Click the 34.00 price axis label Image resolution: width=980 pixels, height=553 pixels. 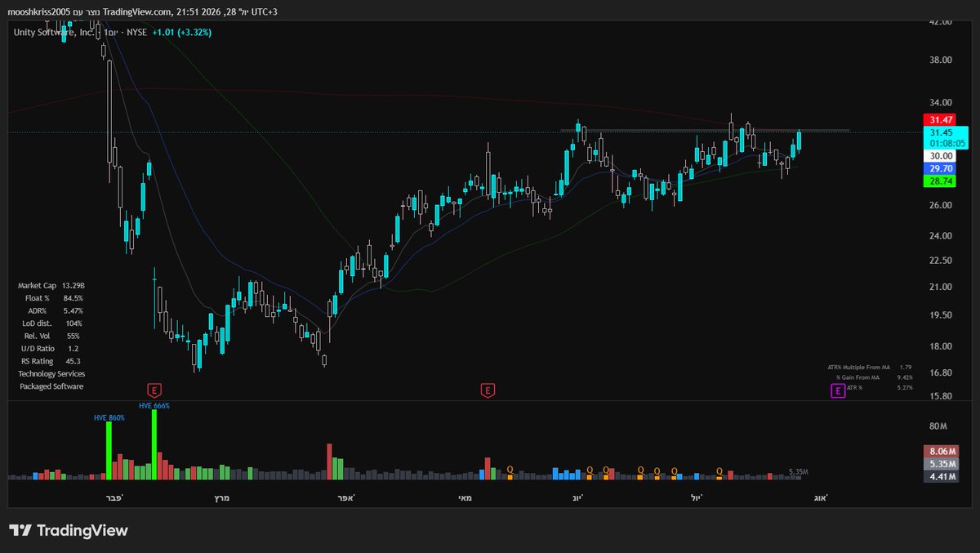941,103
